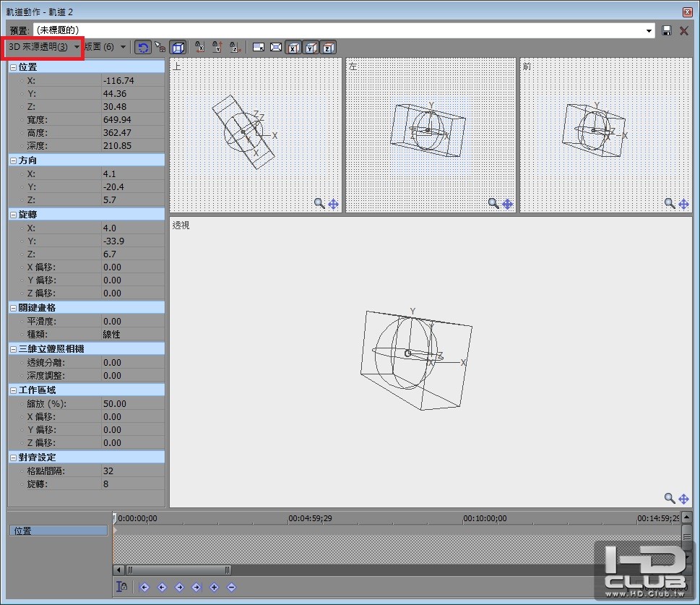Collapse the 位置 section
This screenshot has width=700, height=605.
point(14,67)
